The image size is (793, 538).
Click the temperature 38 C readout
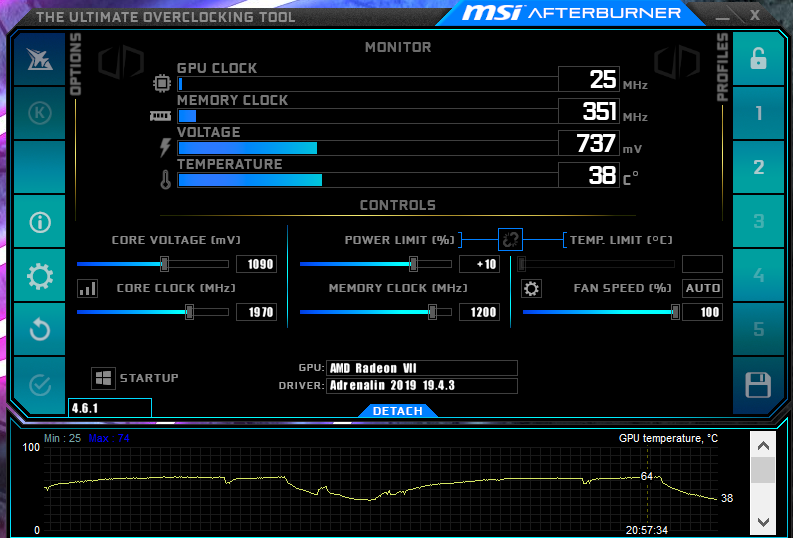point(589,175)
